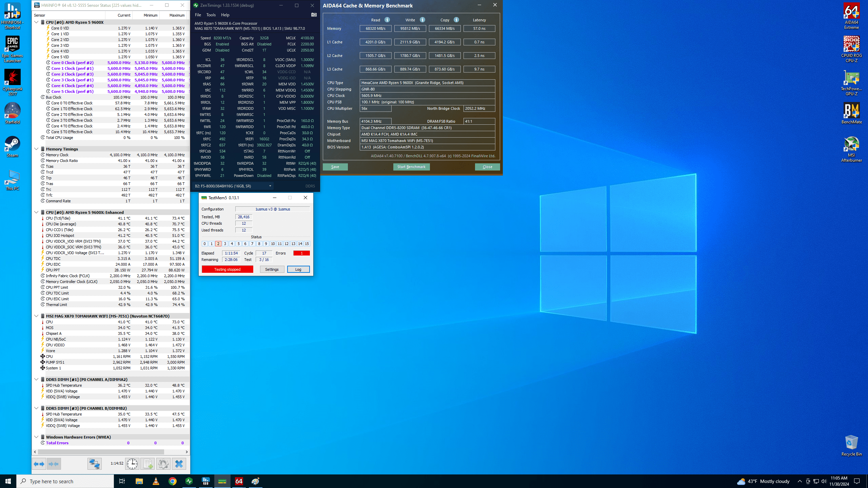Screen dimensions: 868x488
Task: Start HWiNFO logging with the sheet plus icon
Action: 147,464
